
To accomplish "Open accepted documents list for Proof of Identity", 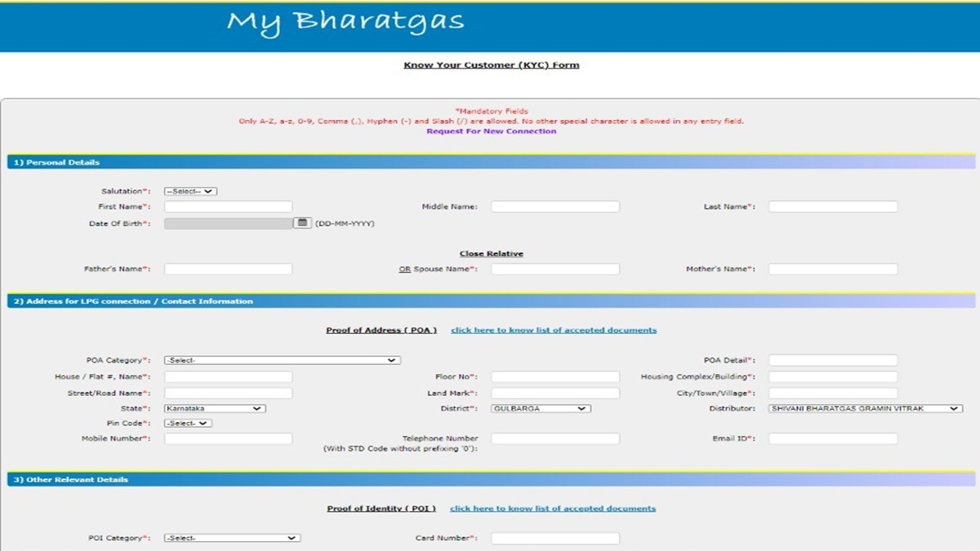I will [553, 509].
